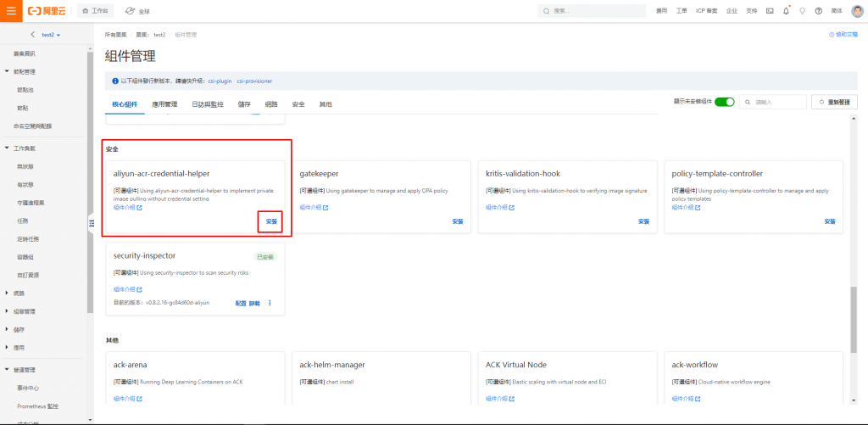Click the info icon in upgrade banner
868x425 pixels.
pyautogui.click(x=115, y=81)
